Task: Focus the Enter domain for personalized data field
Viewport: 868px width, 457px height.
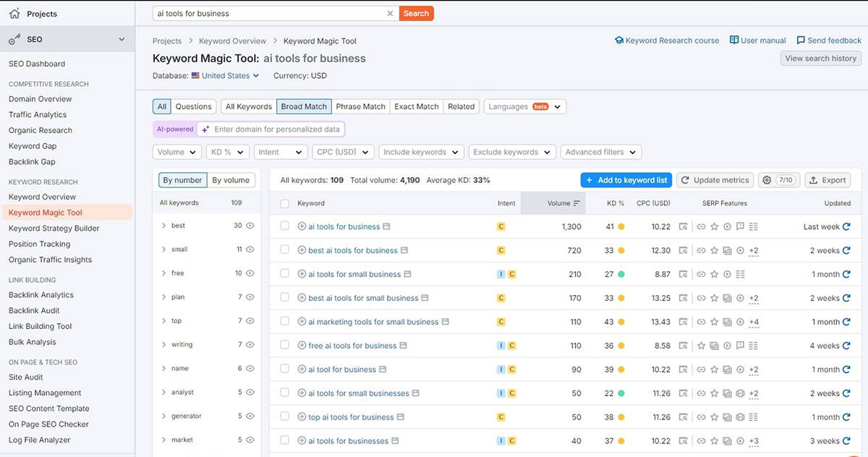Action: [271, 129]
